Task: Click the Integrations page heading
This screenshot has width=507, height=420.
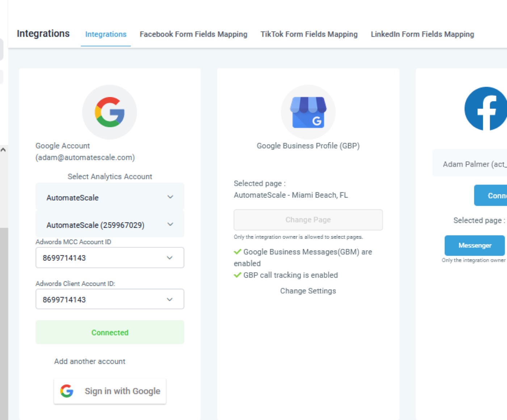Action: click(x=43, y=34)
